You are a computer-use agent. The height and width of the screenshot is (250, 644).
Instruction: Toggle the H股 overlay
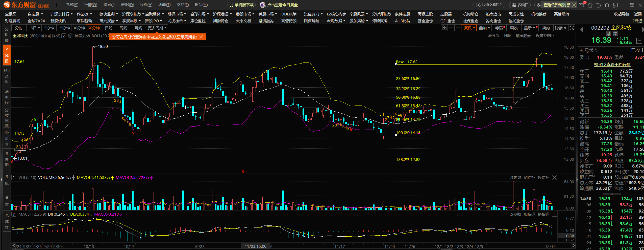click(x=507, y=36)
